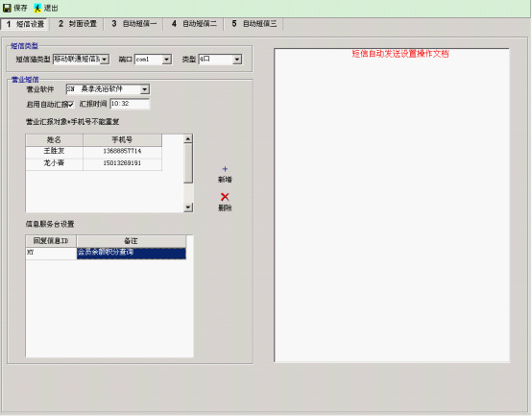Toggle the 启用自动汇报 checkbox
This screenshot has width=532, height=416.
(70, 104)
